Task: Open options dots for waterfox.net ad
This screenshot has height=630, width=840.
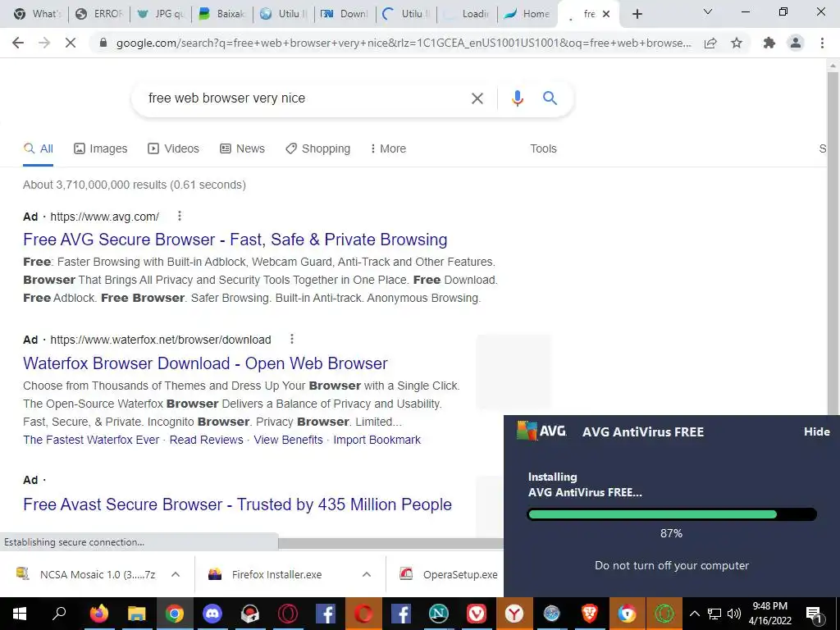Action: point(292,339)
